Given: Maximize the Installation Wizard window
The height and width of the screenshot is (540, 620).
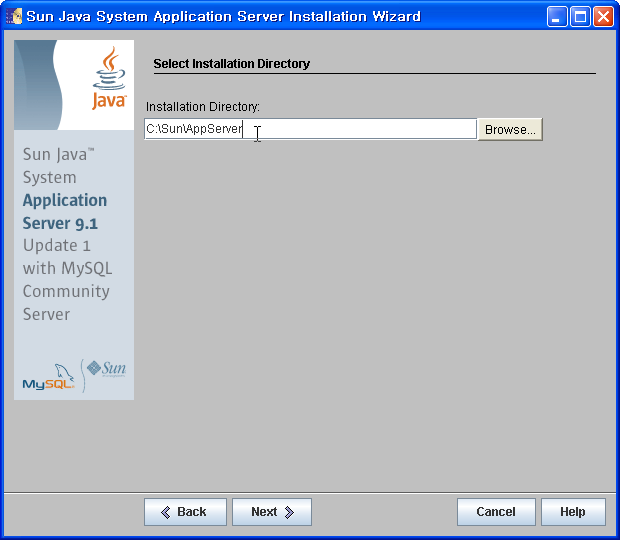Looking at the screenshot, I should pos(580,17).
